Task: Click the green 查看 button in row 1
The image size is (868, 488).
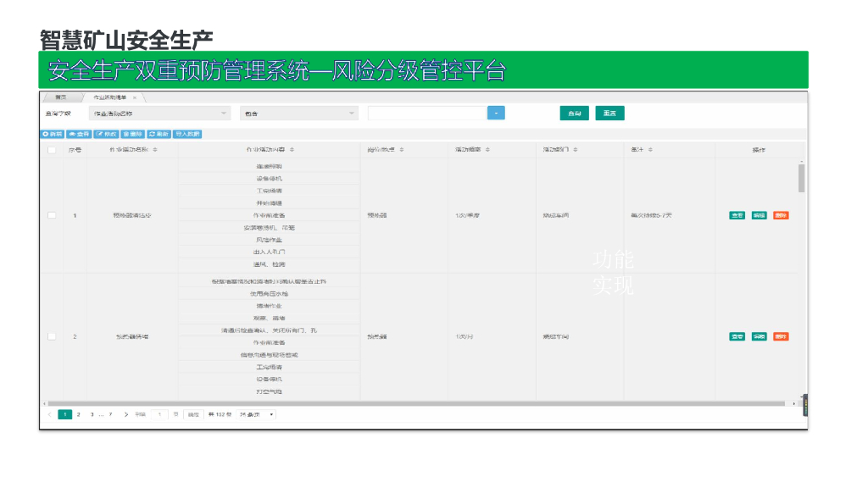Action: point(737,215)
